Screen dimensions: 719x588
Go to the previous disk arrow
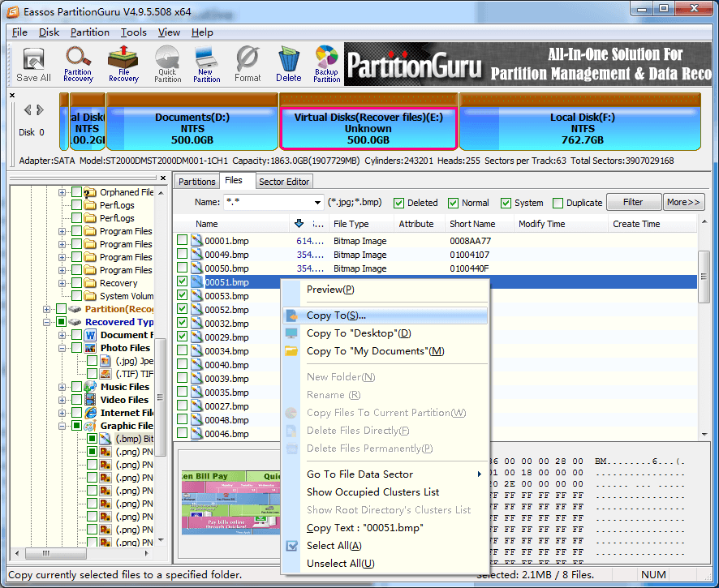point(28,110)
